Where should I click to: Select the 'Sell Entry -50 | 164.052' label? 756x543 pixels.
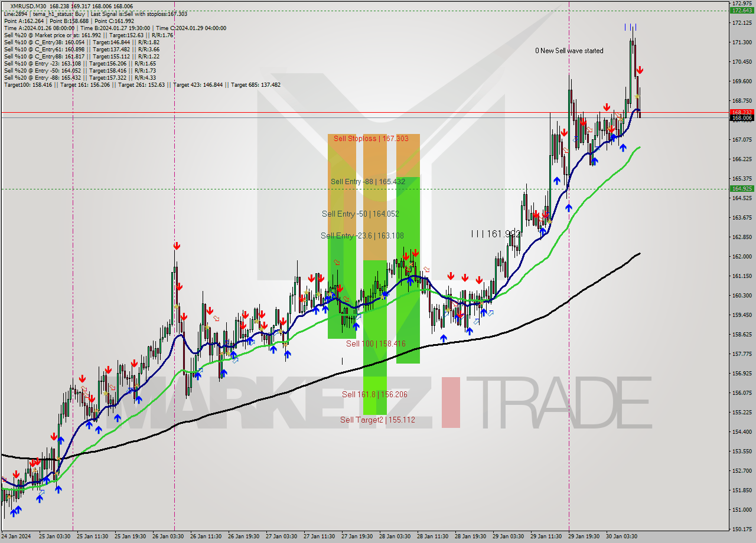pyautogui.click(x=360, y=214)
